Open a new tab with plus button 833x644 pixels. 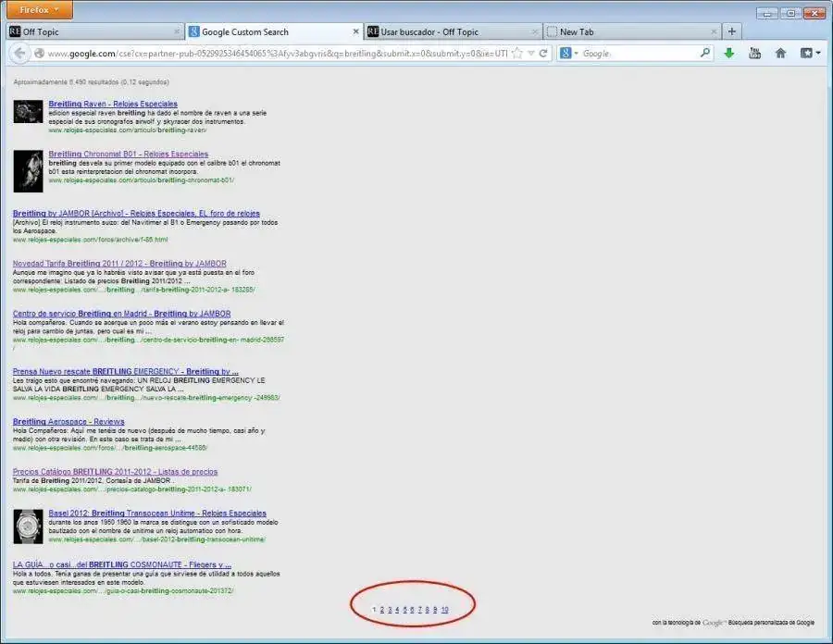click(732, 31)
